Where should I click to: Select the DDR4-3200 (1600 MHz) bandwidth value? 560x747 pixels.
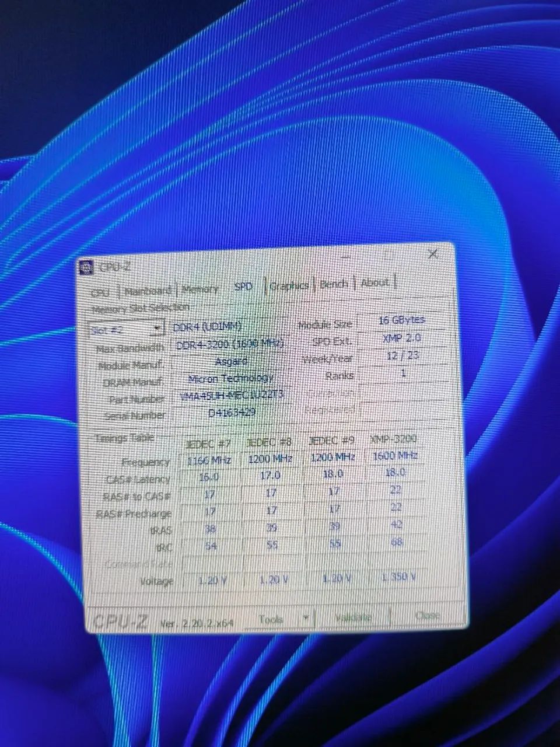(230, 344)
